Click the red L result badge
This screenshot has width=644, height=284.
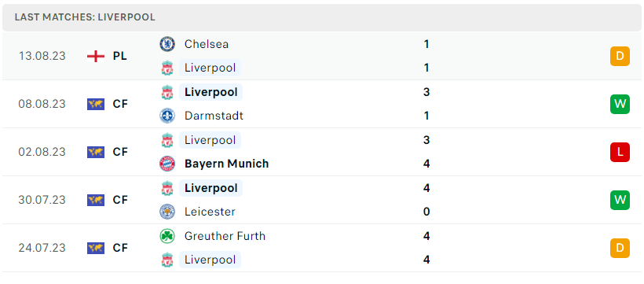click(620, 152)
